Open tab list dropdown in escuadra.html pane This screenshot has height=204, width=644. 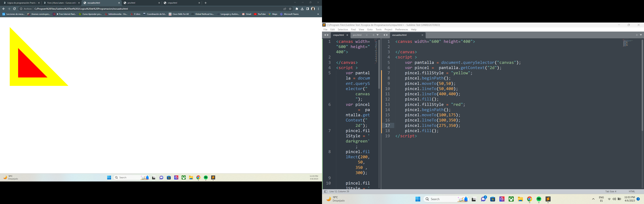(641, 35)
